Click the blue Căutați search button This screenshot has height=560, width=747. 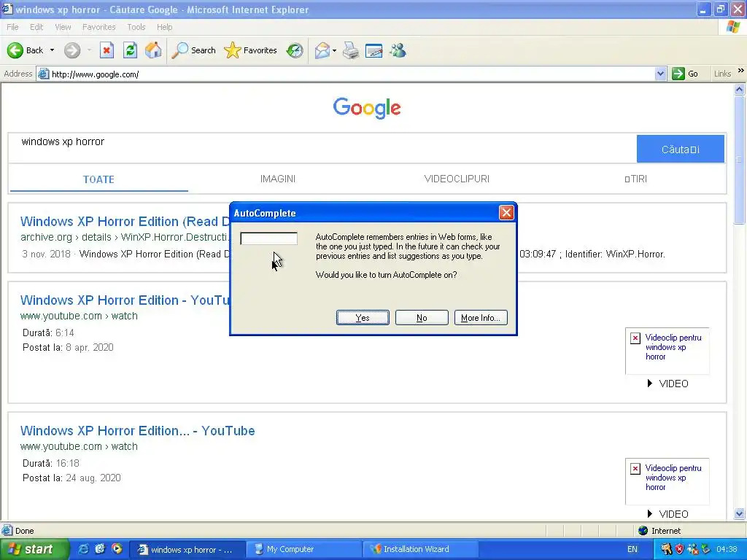click(x=681, y=149)
